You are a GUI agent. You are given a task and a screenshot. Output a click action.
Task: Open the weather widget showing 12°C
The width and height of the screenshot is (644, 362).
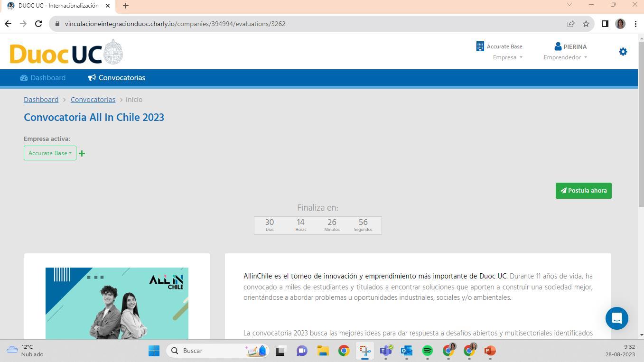coord(25,351)
